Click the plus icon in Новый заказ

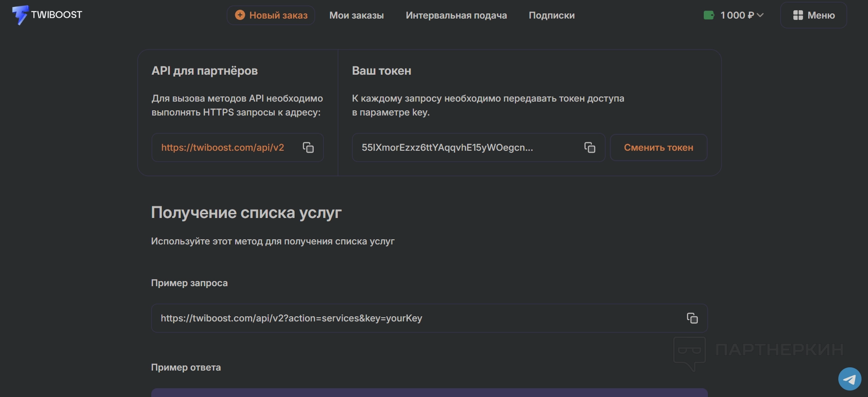[x=240, y=15]
